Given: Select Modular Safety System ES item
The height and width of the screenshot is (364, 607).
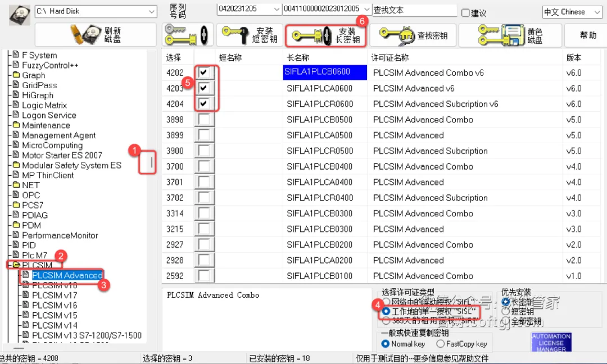Looking at the screenshot, I should pyautogui.click(x=71, y=165).
